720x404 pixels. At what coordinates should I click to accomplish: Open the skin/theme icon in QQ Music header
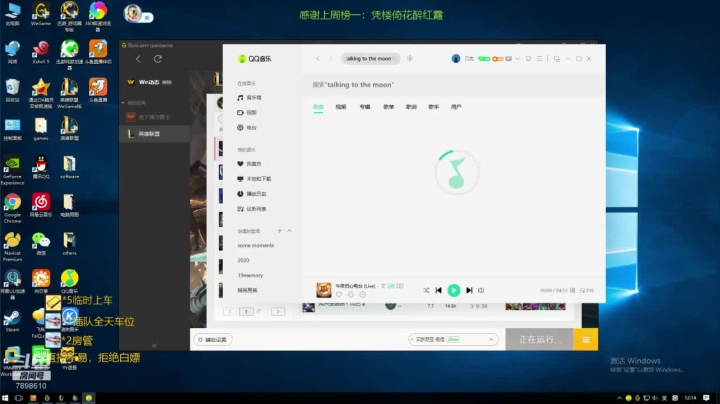[529, 59]
